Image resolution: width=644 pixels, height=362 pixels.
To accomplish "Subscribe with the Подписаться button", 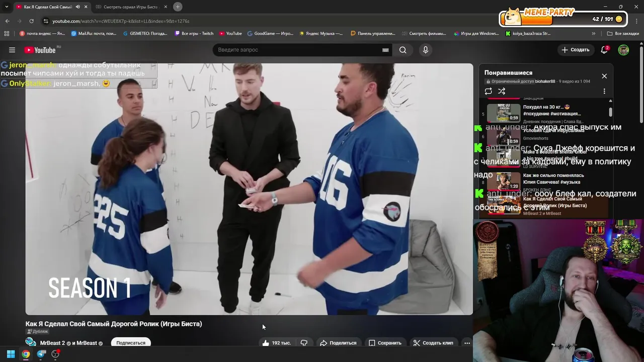I will pos(131,343).
